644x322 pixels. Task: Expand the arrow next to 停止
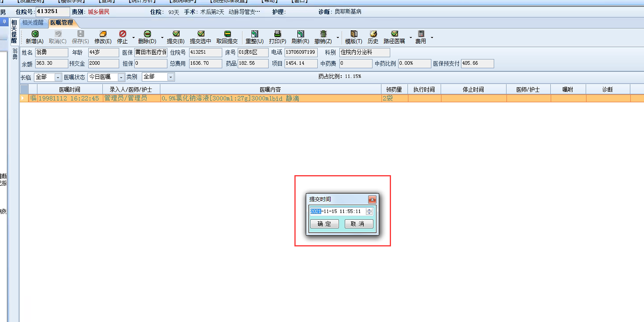(x=134, y=38)
